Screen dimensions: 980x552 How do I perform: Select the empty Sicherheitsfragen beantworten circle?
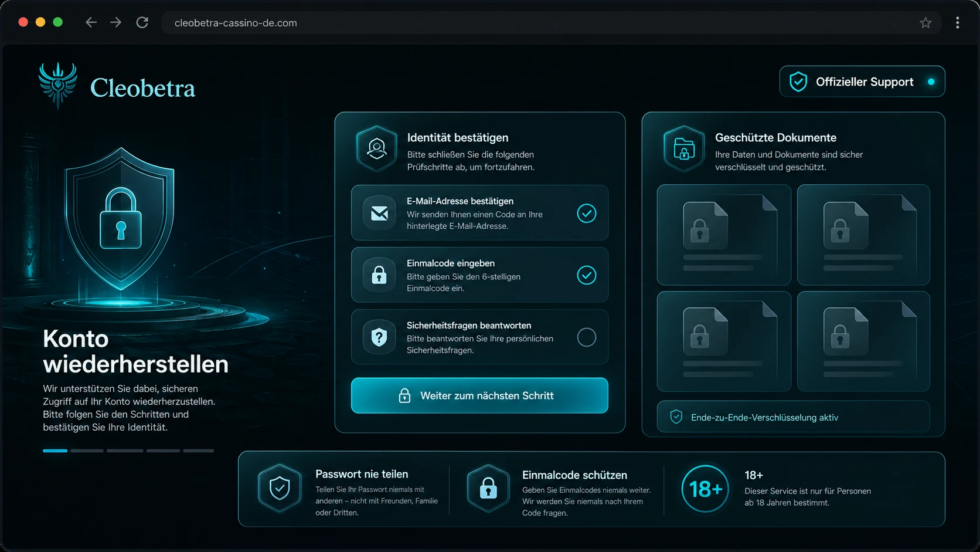click(587, 337)
